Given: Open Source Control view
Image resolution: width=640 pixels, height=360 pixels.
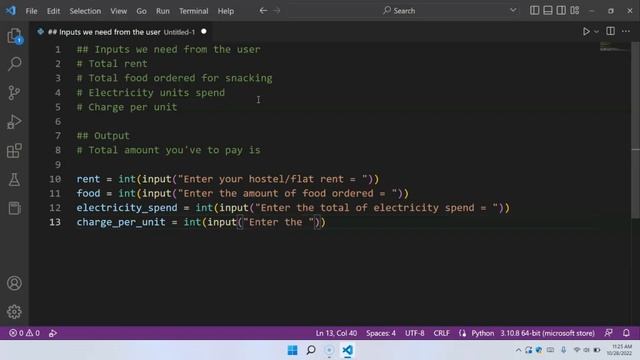Looking at the screenshot, I should tap(14, 93).
